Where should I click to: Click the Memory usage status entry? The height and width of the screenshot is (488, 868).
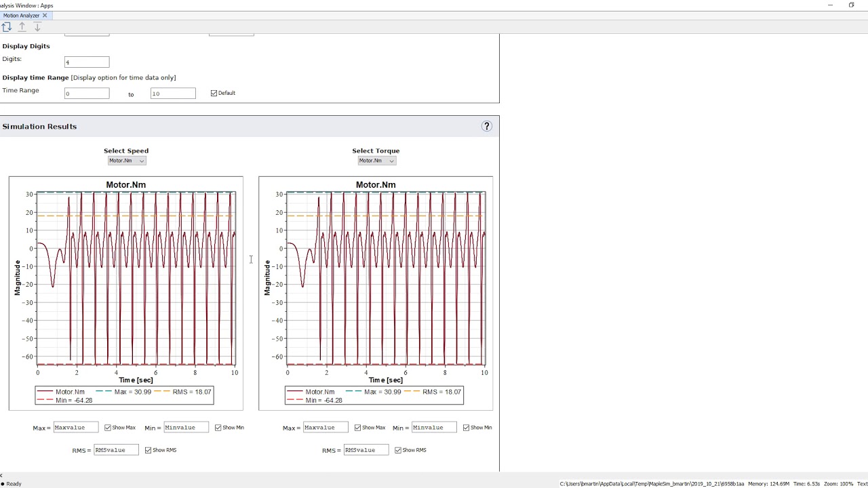768,484
